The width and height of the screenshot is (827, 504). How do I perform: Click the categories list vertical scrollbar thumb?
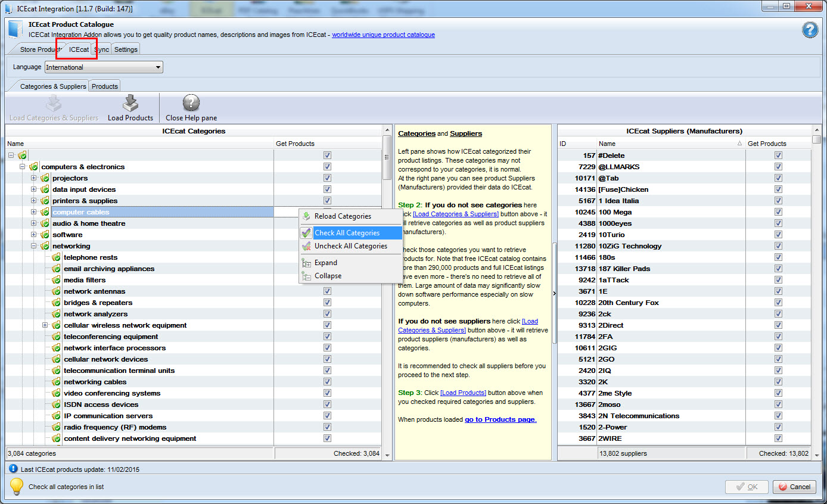387,157
